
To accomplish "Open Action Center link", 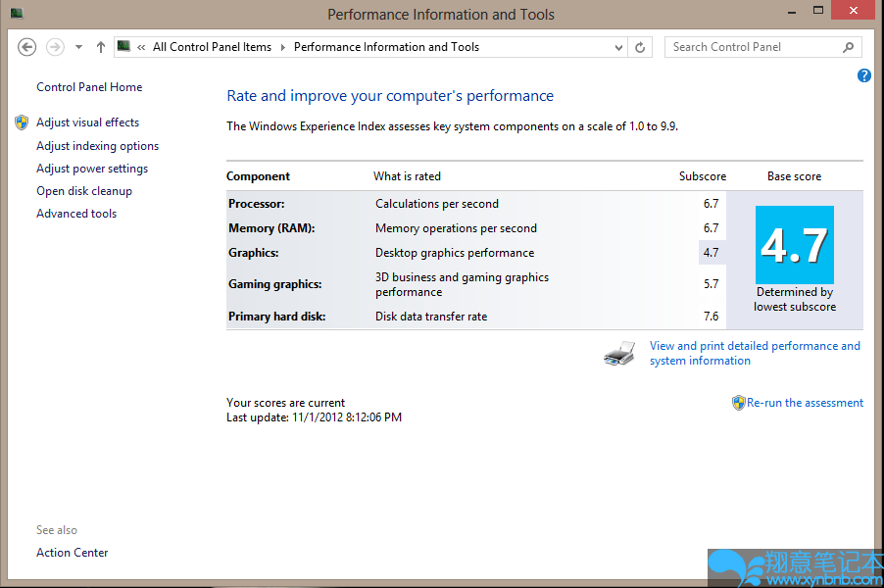I will click(x=73, y=553).
